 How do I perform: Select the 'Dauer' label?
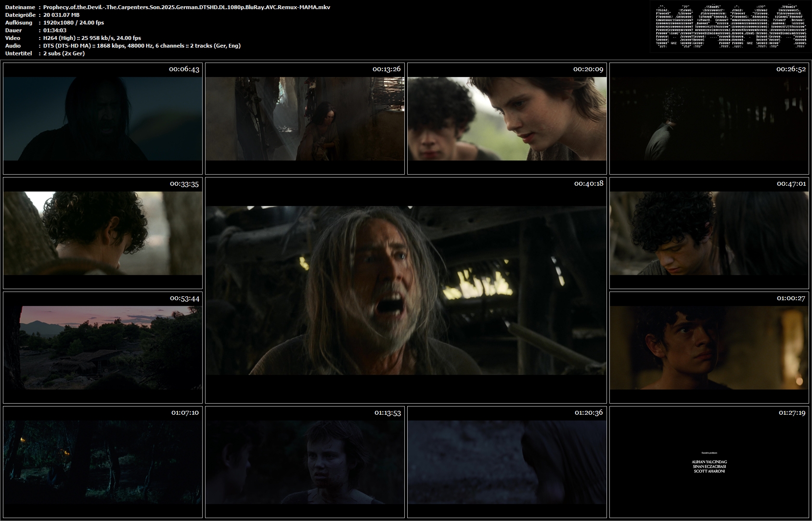(x=13, y=30)
